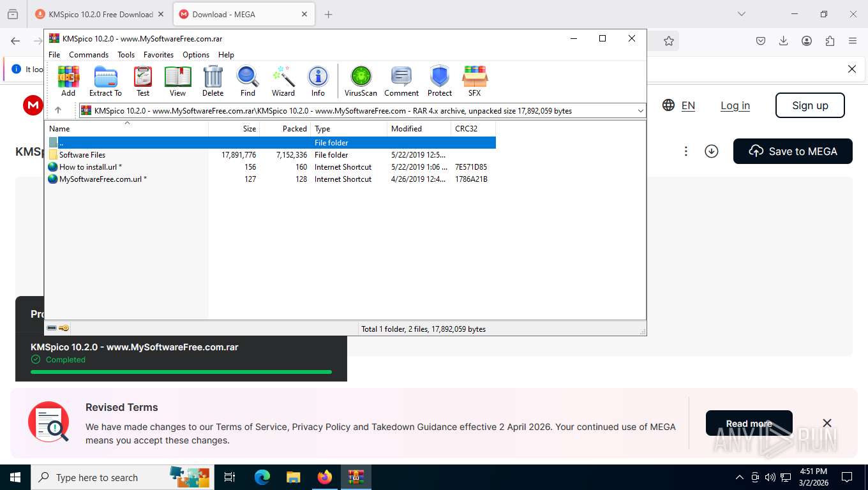Show hidden system tray icons
This screenshot has width=868, height=490.
tap(739, 477)
